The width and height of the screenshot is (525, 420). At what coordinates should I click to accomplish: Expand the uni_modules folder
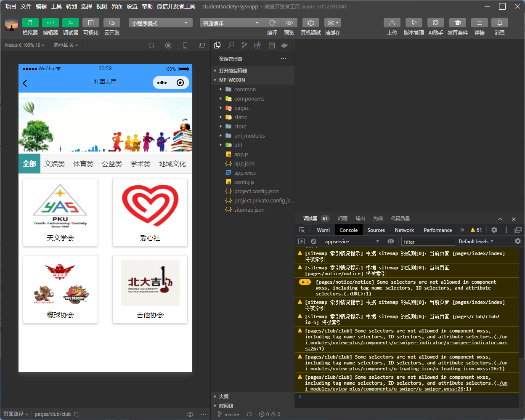click(252, 136)
